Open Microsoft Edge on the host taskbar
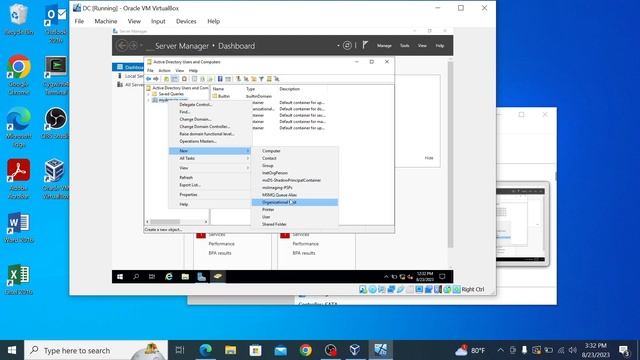The height and width of the screenshot is (360, 640). click(205, 350)
